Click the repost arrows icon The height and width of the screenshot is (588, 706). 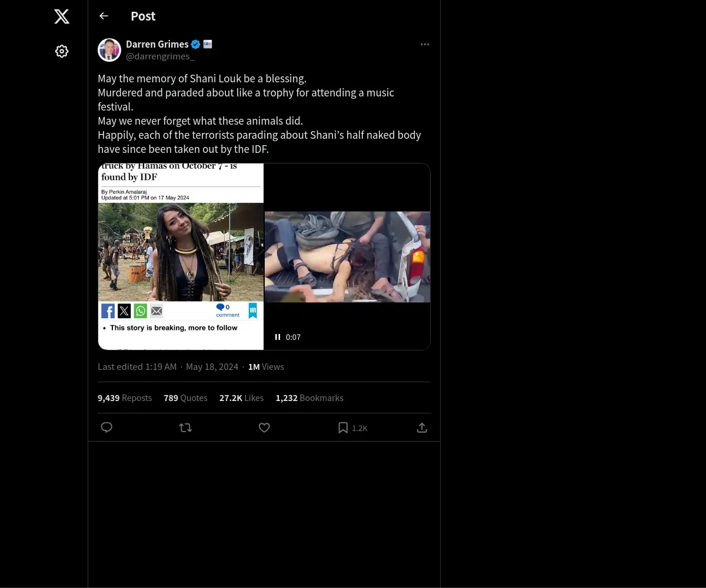[x=185, y=427]
